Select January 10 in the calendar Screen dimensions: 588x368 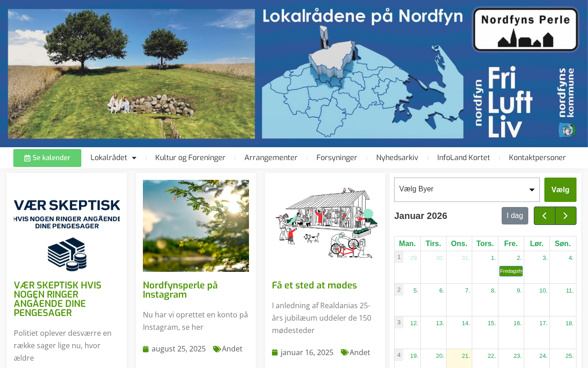pos(543,291)
